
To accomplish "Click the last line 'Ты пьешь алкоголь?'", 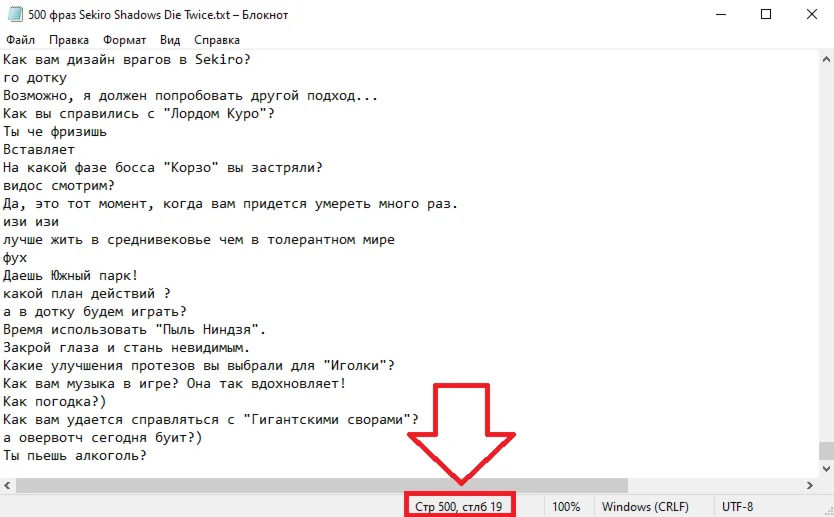I will point(74,456).
